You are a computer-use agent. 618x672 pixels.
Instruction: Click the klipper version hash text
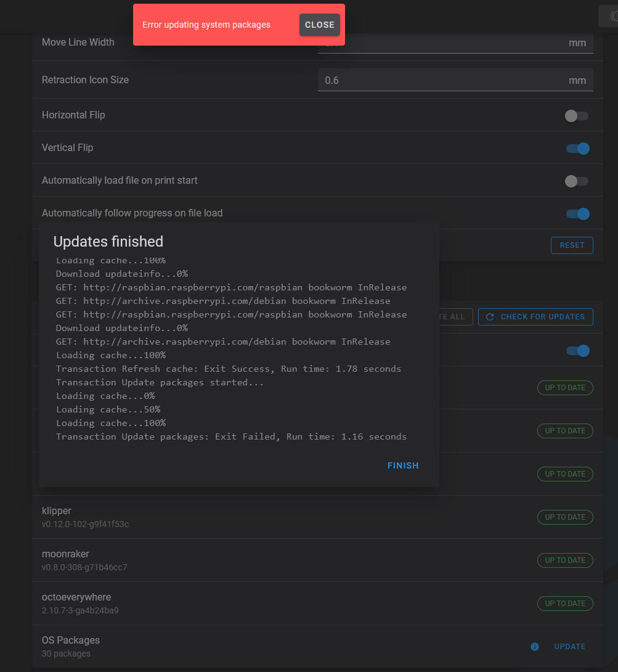click(x=85, y=524)
